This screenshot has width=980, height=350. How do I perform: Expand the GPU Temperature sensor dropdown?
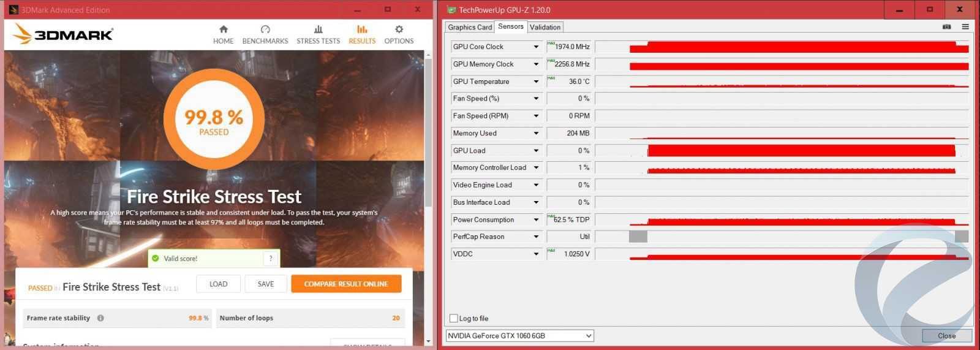click(536, 82)
